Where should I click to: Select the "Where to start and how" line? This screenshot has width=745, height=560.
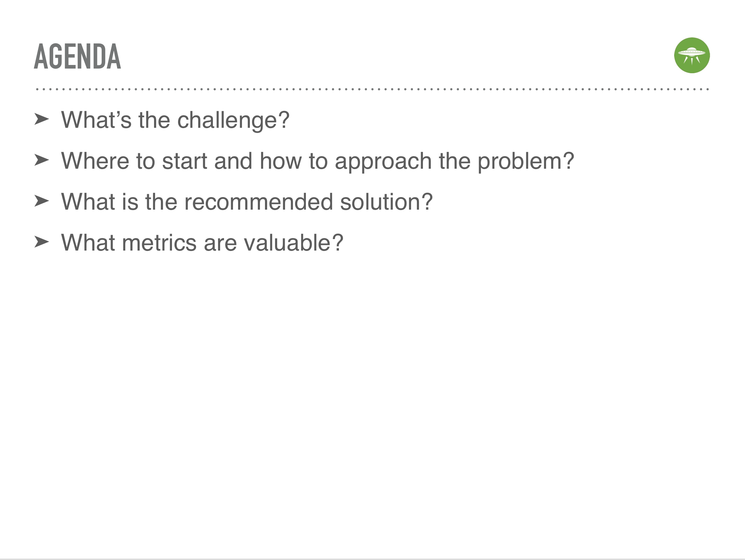[x=318, y=161]
